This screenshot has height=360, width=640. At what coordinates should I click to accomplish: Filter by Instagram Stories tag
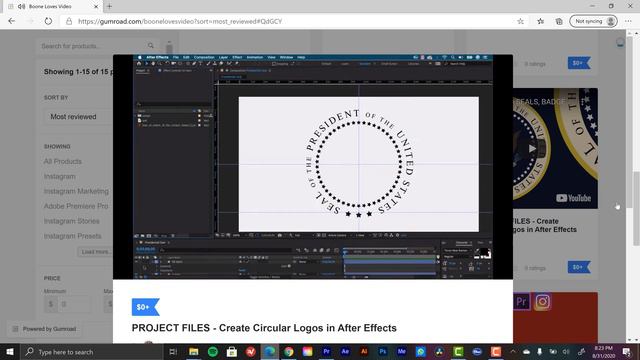click(x=71, y=221)
